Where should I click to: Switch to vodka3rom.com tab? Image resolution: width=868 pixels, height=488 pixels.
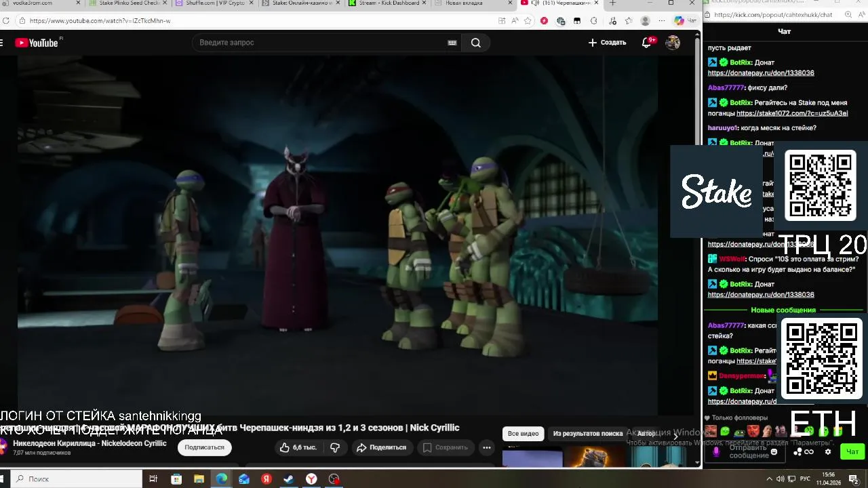click(41, 3)
